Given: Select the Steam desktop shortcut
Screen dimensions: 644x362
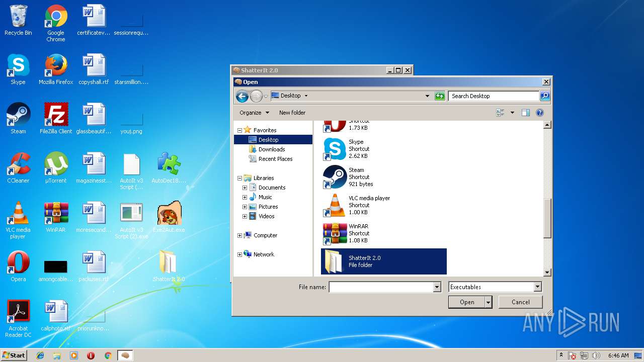Looking at the screenshot, I should [x=18, y=119].
